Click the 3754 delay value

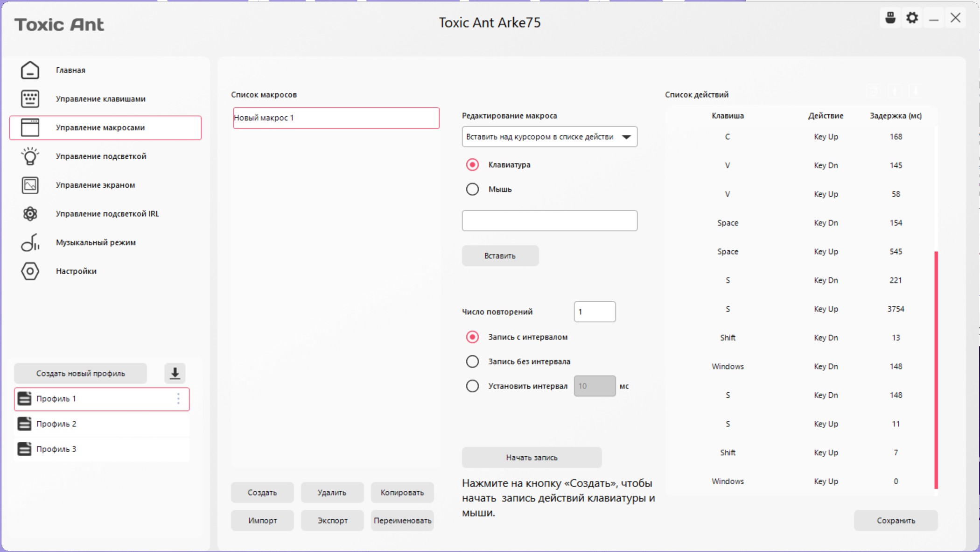point(896,309)
